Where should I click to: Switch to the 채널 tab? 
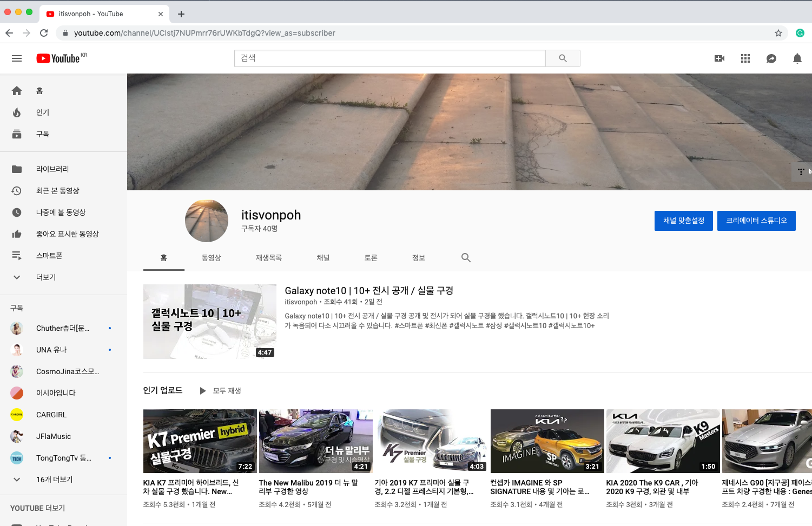[x=323, y=258]
